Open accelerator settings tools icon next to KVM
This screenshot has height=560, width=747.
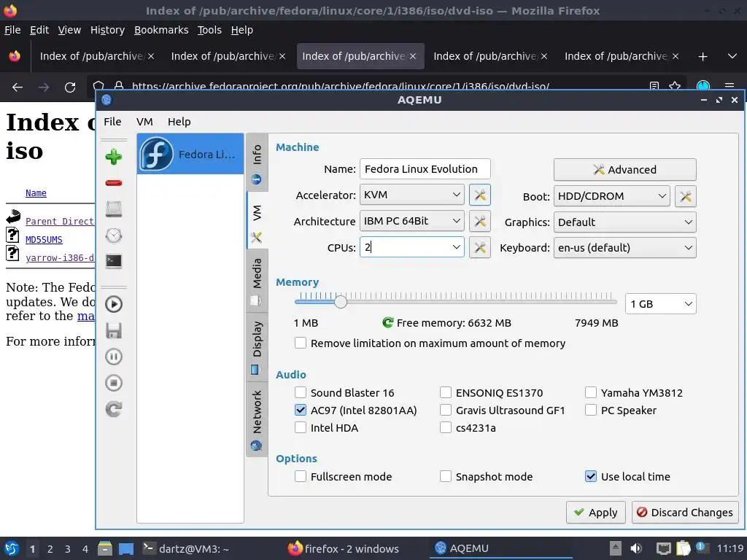(480, 195)
